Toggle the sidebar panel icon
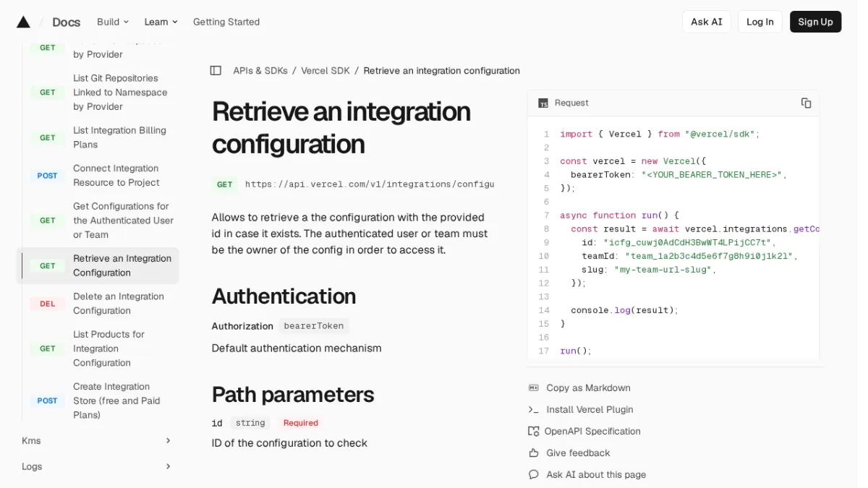Screen dimensions: 868x488 [x=216, y=71]
